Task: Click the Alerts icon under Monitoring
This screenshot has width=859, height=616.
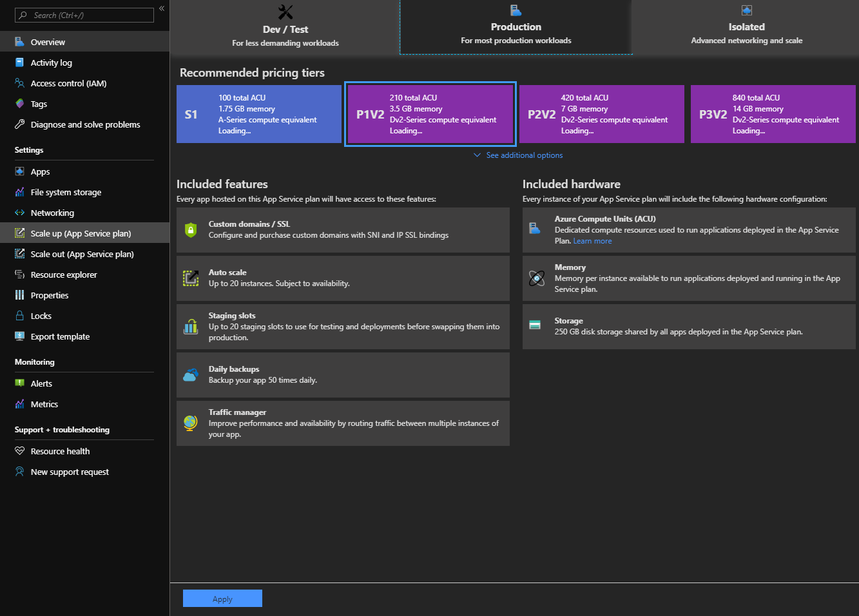Action: (20, 383)
